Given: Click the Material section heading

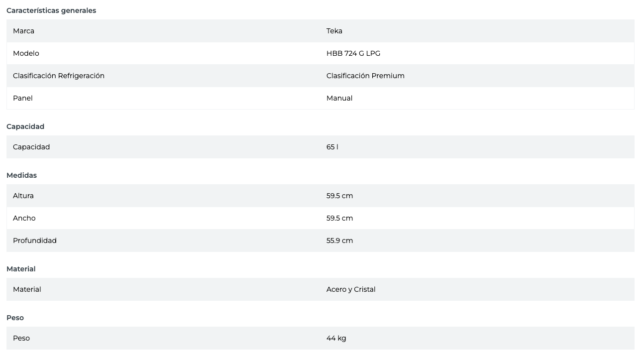Looking at the screenshot, I should coord(21,269).
